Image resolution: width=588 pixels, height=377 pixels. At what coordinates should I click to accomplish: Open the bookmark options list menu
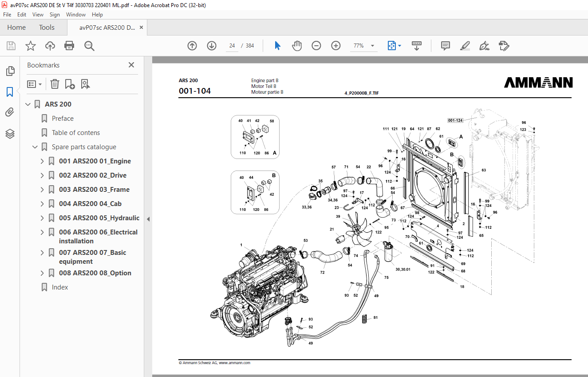[35, 84]
